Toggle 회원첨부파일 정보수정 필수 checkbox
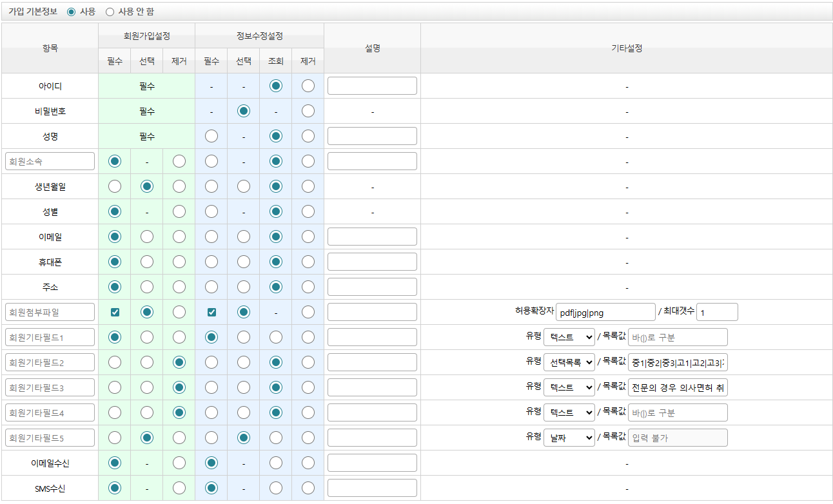The height and width of the screenshot is (504, 833). pyautogui.click(x=211, y=313)
